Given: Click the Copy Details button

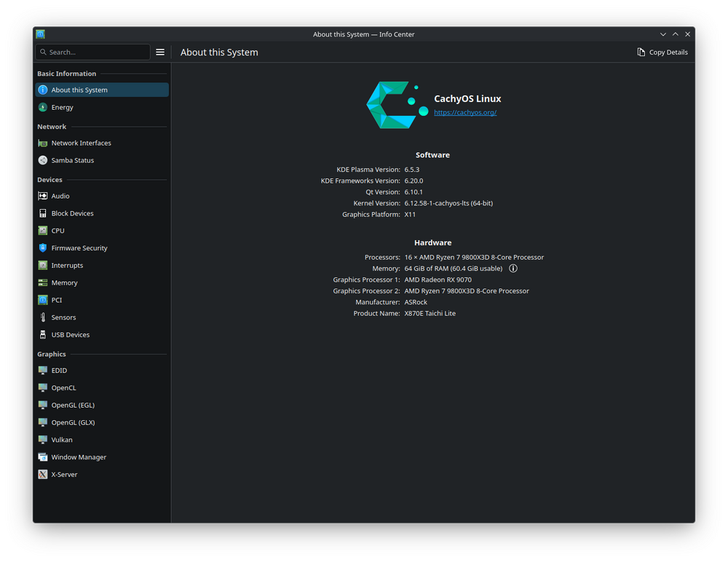Looking at the screenshot, I should [x=662, y=52].
